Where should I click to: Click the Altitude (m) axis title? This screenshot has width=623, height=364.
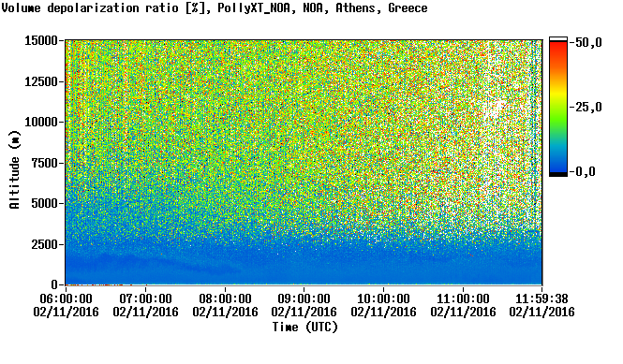pos(14,169)
